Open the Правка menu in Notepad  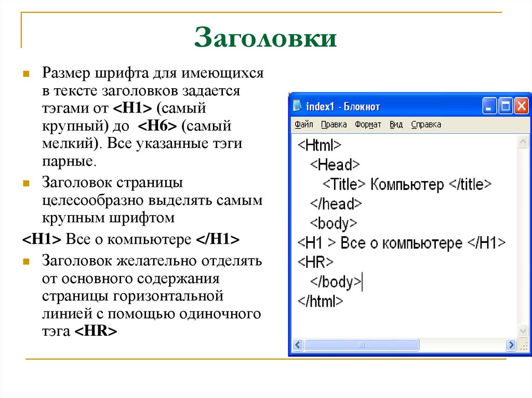pyautogui.click(x=334, y=125)
